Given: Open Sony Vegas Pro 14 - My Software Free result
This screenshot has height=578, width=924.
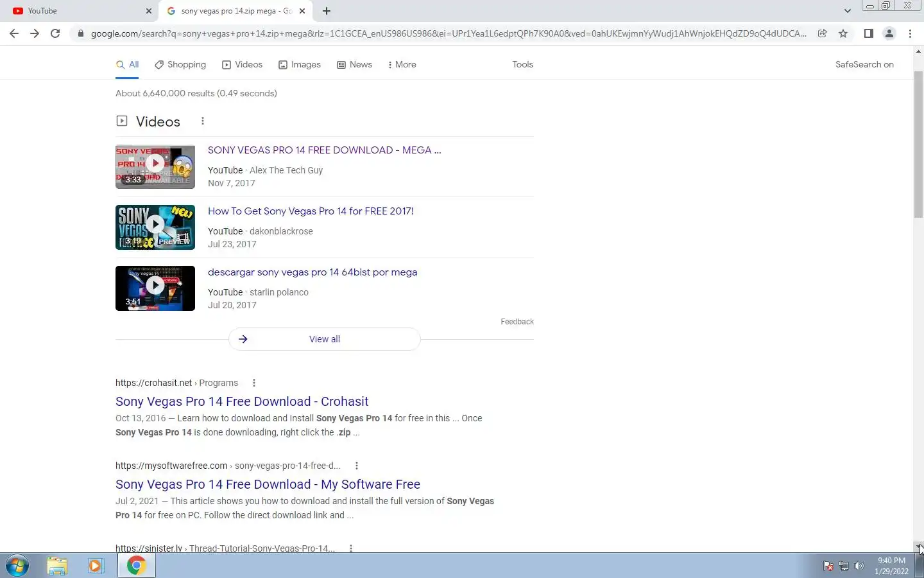Looking at the screenshot, I should [268, 484].
